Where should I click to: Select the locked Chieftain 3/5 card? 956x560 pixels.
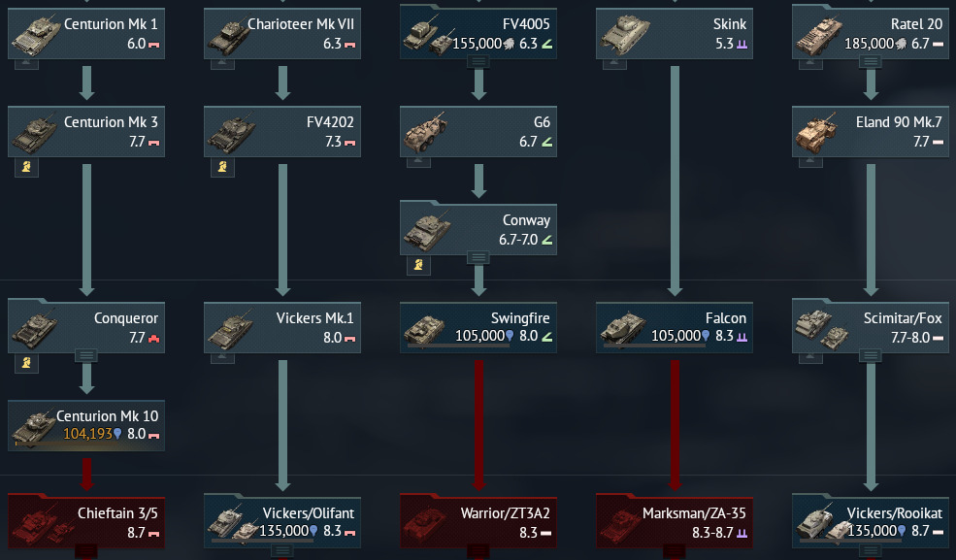pyautogui.click(x=86, y=523)
